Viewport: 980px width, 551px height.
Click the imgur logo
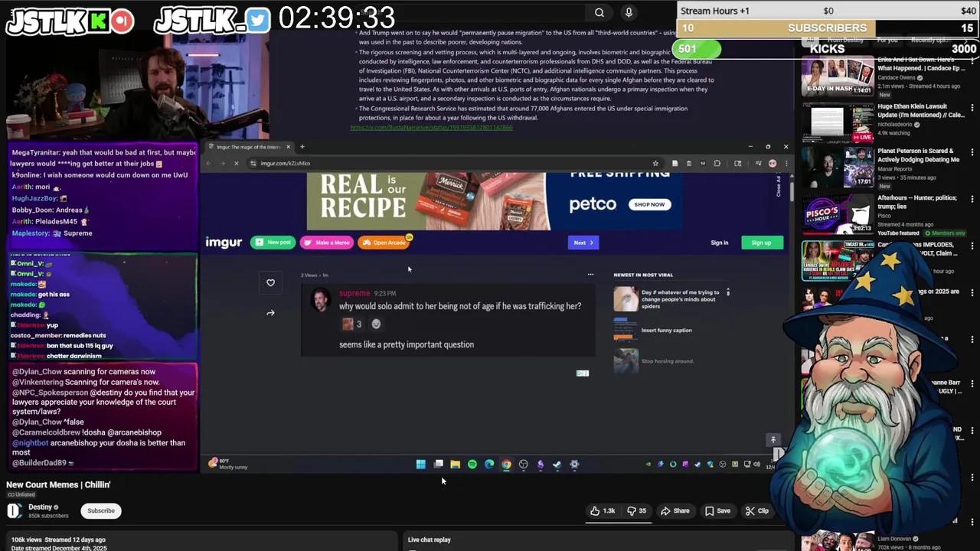click(x=224, y=243)
